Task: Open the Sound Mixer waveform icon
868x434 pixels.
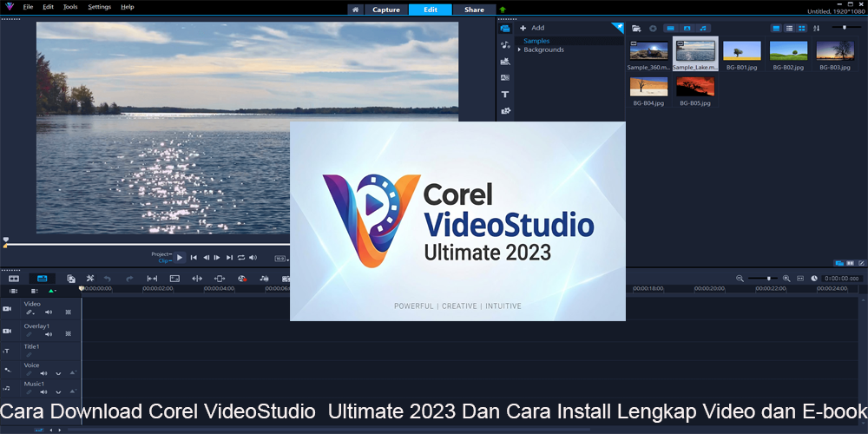Action: (x=264, y=279)
